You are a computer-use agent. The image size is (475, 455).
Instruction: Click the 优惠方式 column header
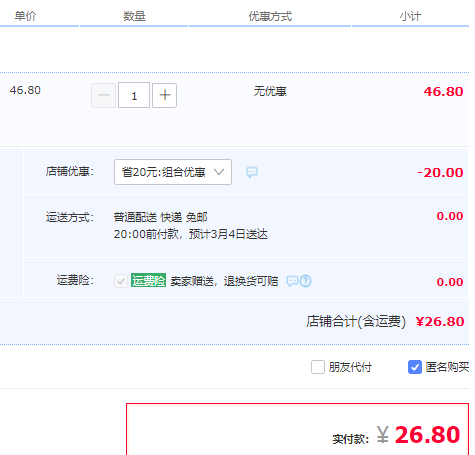coord(270,16)
